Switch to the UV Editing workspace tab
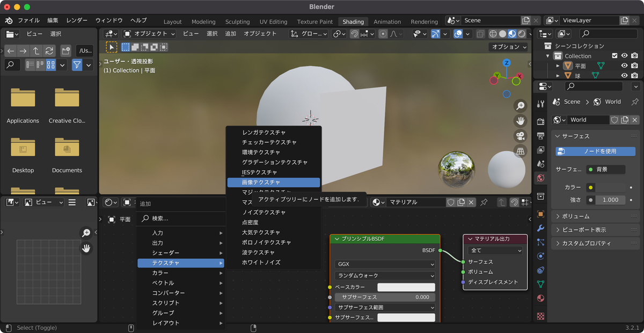Screen dimensions: 644x333 273,21
